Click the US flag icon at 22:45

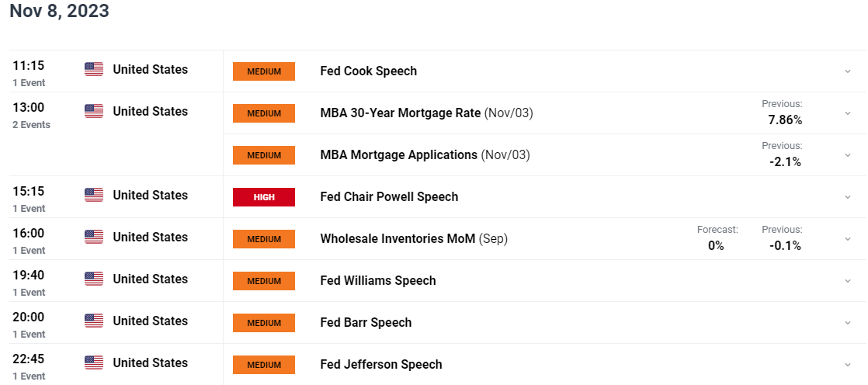coord(93,362)
